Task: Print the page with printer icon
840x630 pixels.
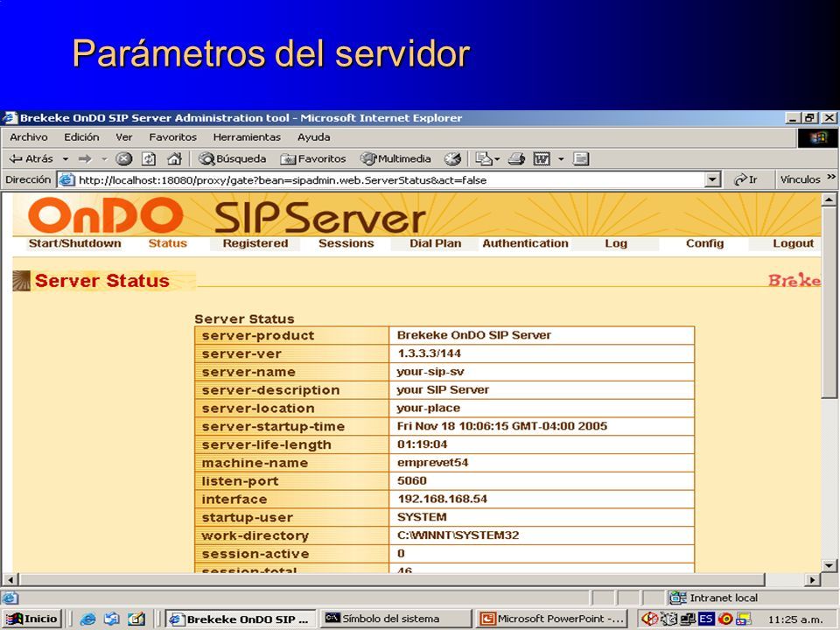Action: coord(516,158)
